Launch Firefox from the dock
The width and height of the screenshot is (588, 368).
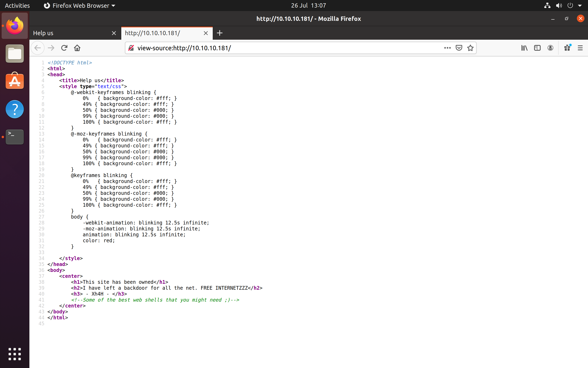15,26
